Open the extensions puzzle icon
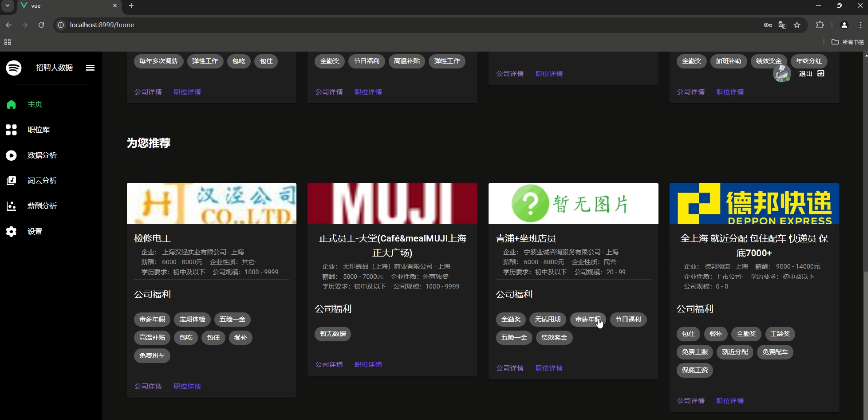 (x=819, y=25)
